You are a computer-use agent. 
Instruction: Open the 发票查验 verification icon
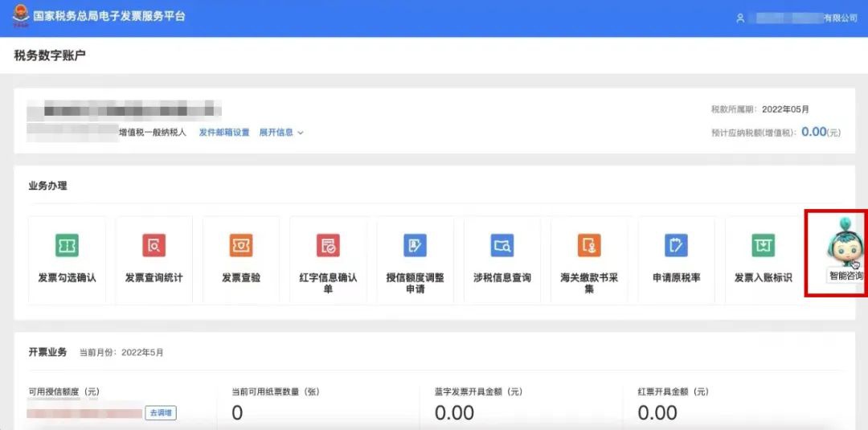[241, 246]
